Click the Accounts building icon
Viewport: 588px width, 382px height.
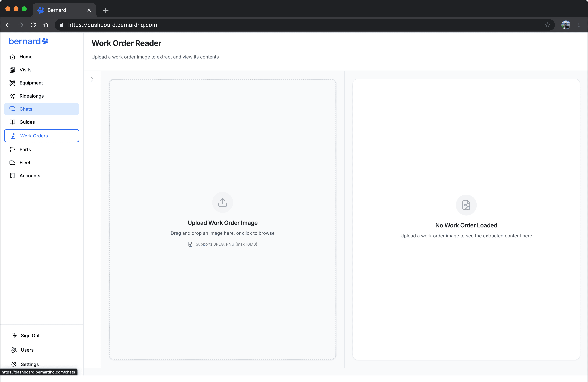(x=12, y=176)
